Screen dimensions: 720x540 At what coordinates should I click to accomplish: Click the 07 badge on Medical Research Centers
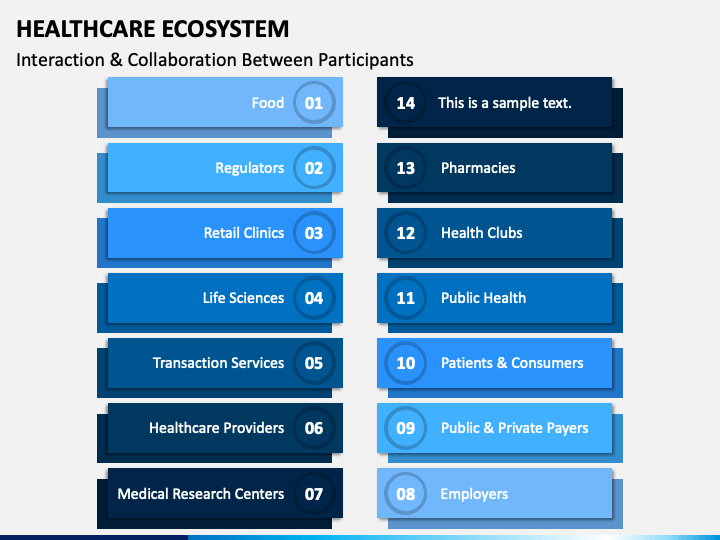click(x=314, y=494)
